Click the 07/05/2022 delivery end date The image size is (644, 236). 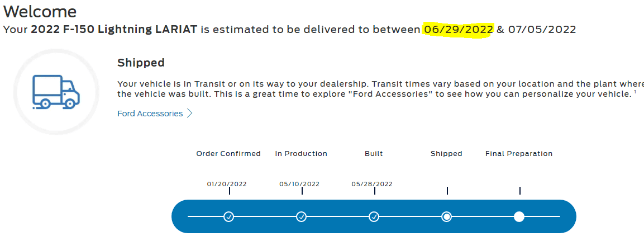coord(542,30)
